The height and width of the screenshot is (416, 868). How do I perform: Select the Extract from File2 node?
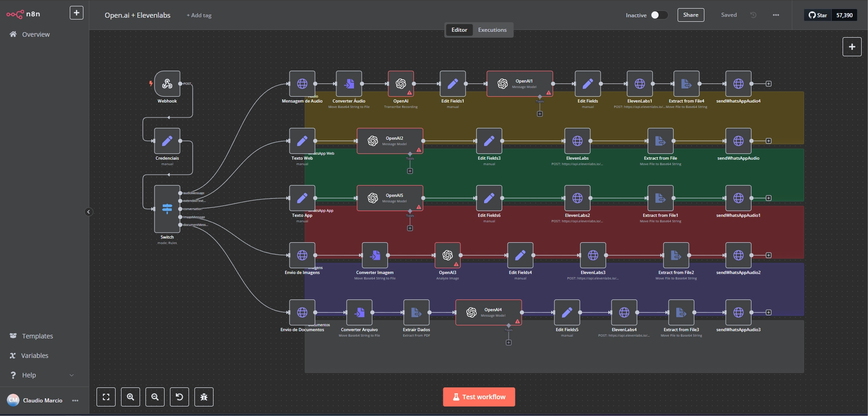point(676,255)
